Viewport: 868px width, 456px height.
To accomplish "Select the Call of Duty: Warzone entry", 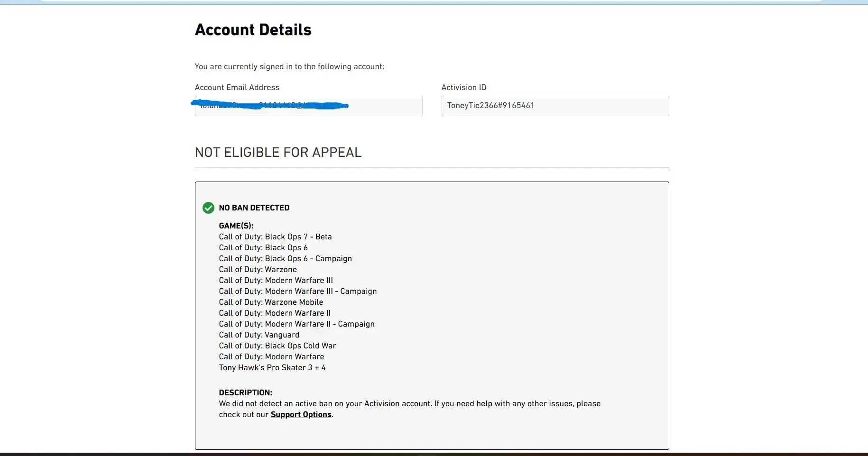I will tap(258, 270).
